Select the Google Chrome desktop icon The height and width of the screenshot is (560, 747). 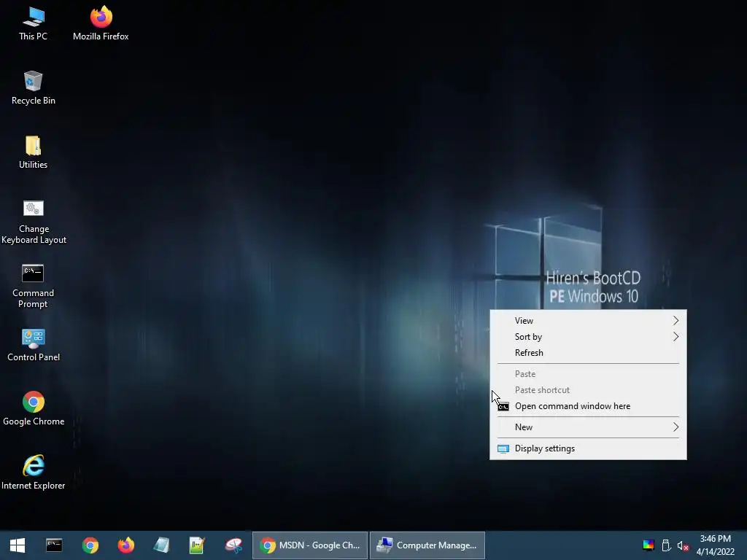pyautogui.click(x=34, y=408)
